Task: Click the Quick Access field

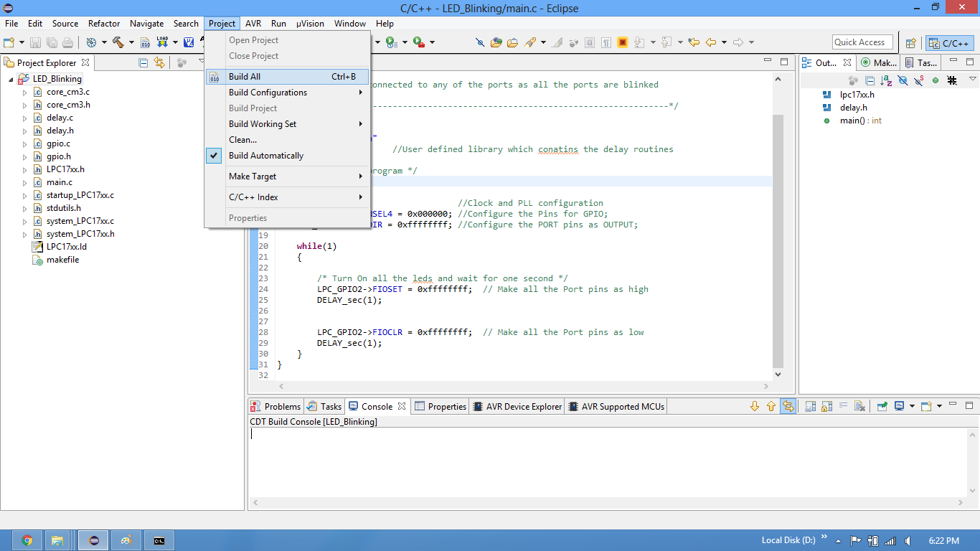Action: point(863,42)
